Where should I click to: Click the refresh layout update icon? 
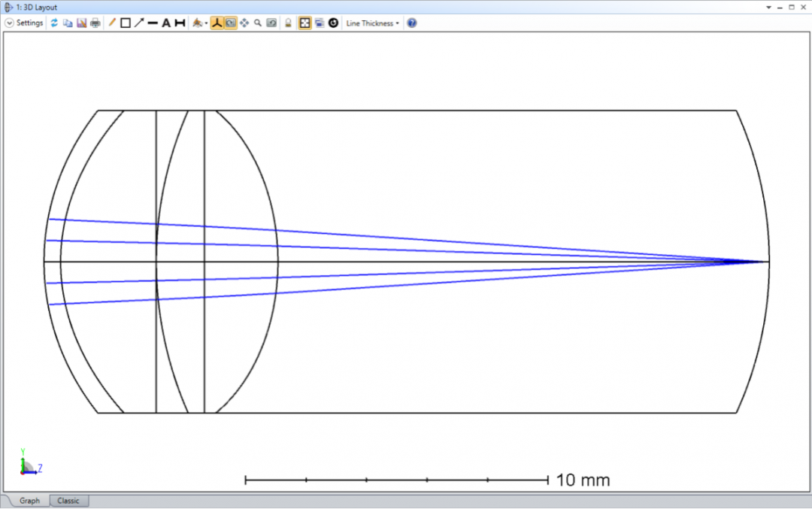tap(53, 23)
